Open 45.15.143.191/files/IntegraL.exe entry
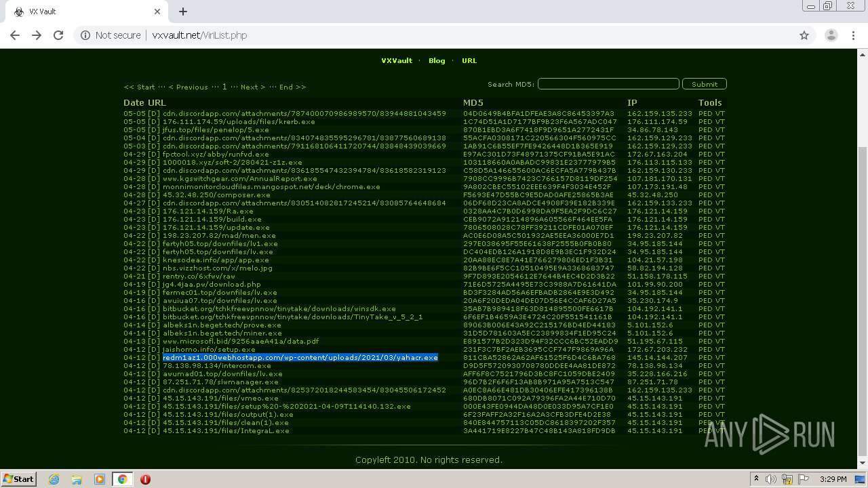 click(226, 431)
